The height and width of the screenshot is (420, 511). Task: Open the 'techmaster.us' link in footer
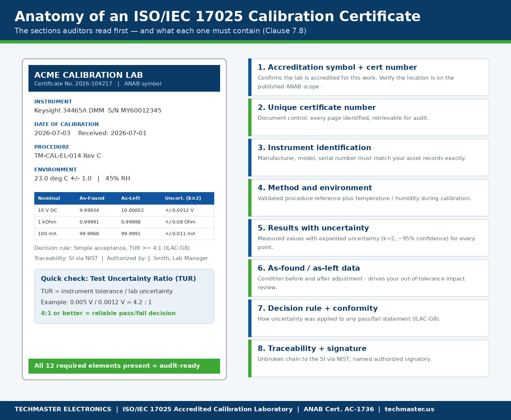pyautogui.click(x=410, y=409)
